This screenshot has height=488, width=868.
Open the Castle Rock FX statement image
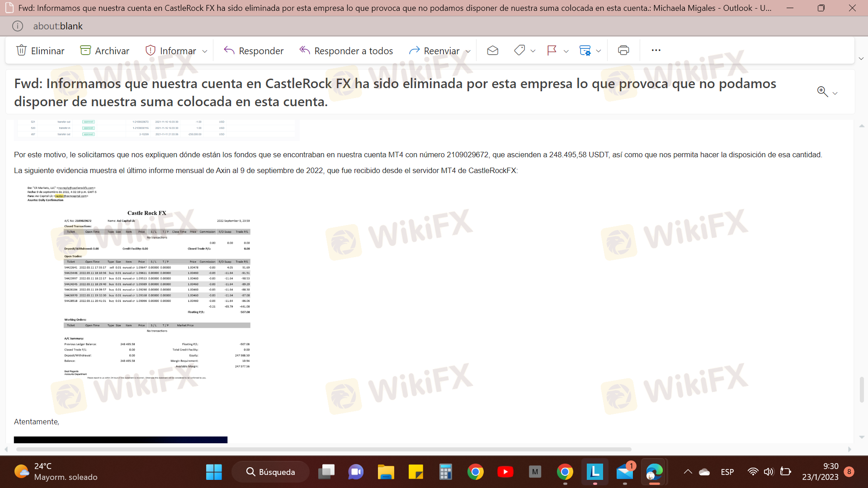pyautogui.click(x=139, y=282)
